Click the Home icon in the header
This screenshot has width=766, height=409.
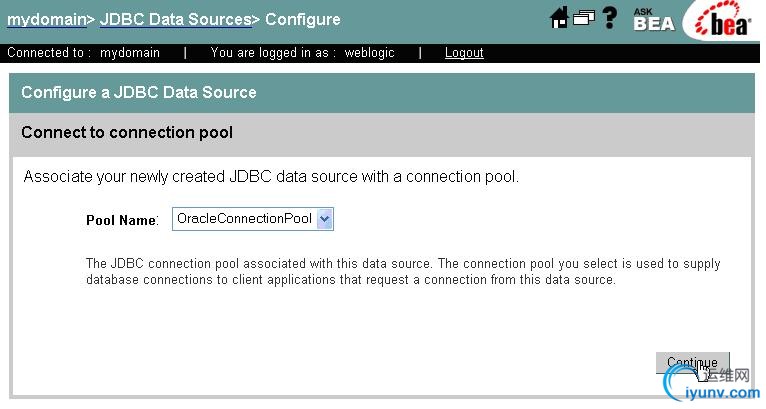pyautogui.click(x=560, y=18)
